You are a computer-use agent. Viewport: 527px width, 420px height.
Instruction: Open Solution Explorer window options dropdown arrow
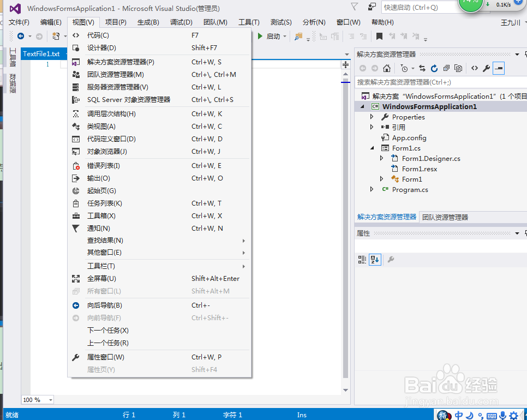(x=517, y=54)
